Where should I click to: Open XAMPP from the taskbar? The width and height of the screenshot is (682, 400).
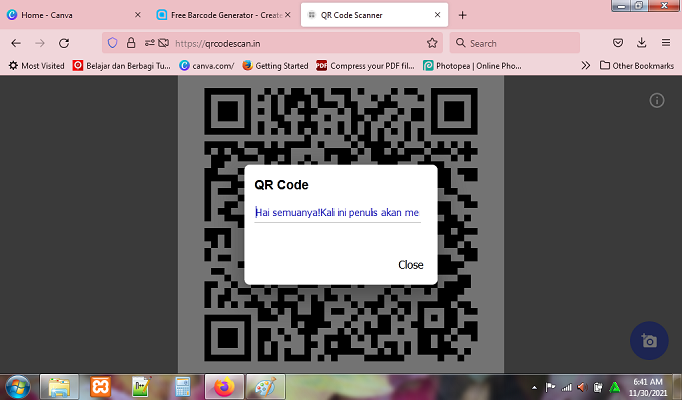coord(100,387)
